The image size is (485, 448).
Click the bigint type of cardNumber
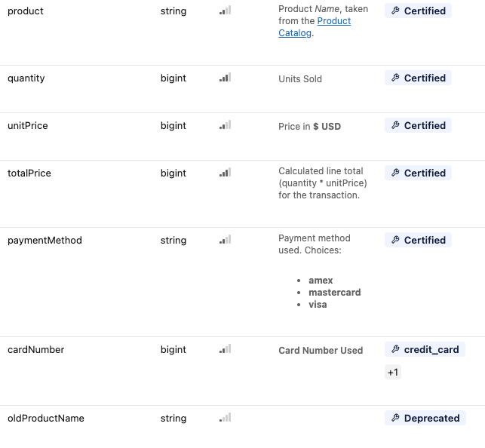(x=173, y=350)
